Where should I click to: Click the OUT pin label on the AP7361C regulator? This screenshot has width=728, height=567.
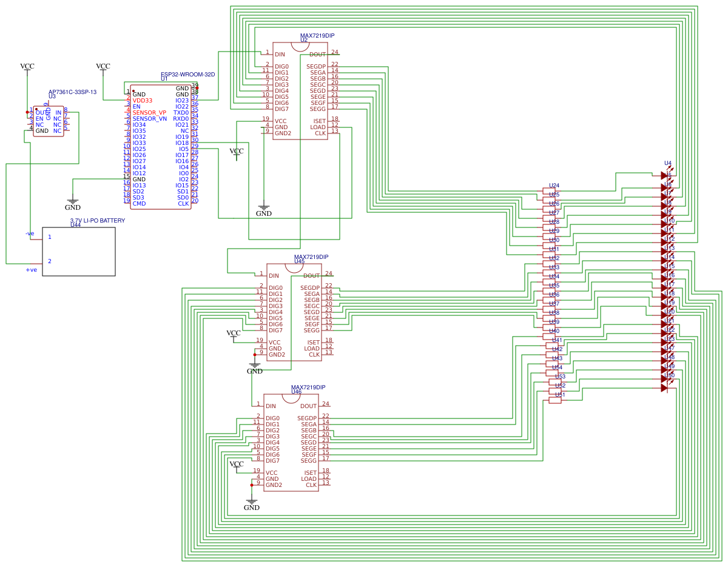tap(41, 113)
